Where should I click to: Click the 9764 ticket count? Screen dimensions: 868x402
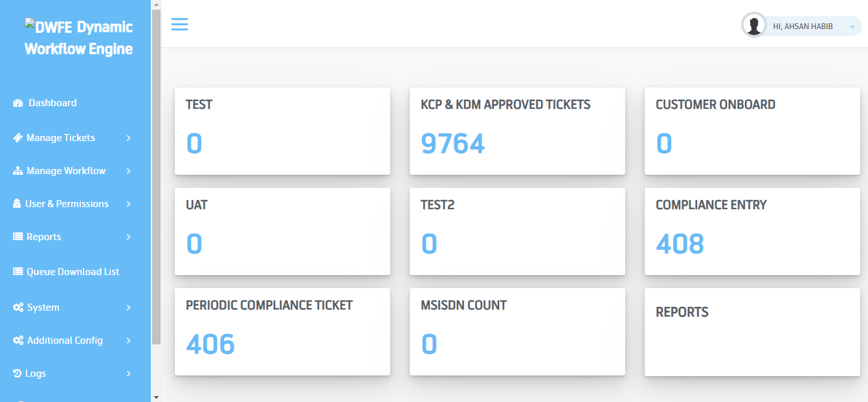452,144
